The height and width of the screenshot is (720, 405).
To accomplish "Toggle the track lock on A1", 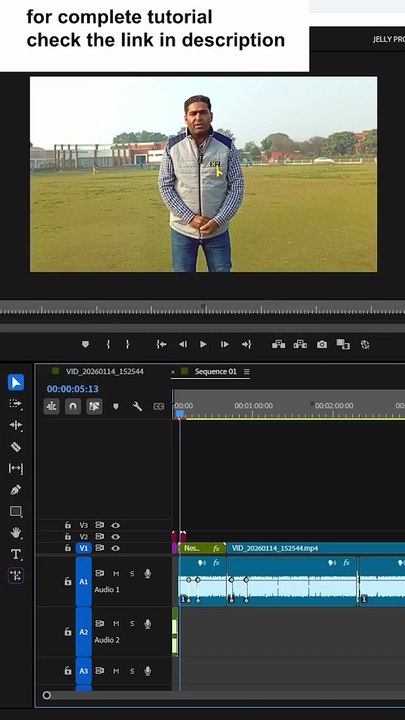I will [x=68, y=581].
